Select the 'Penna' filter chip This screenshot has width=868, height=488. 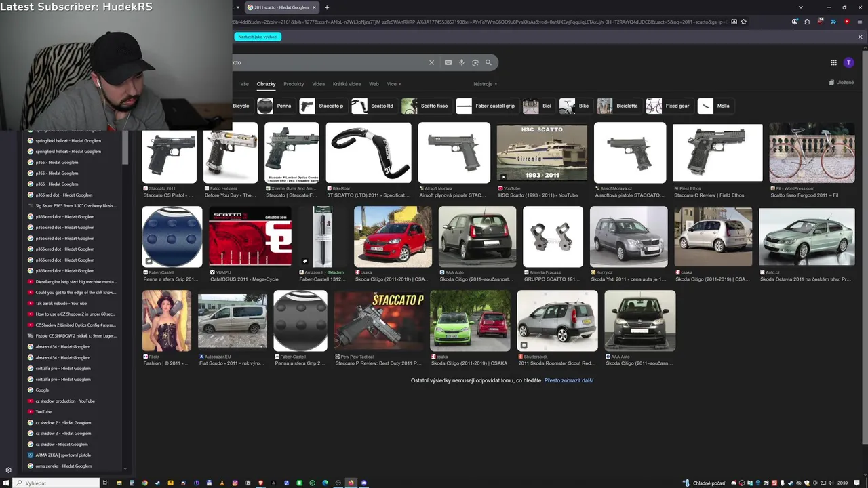tap(275, 106)
